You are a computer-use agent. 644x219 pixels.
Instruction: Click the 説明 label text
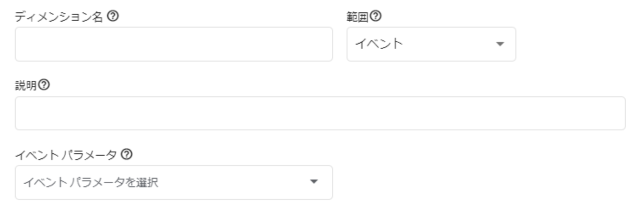[26, 86]
